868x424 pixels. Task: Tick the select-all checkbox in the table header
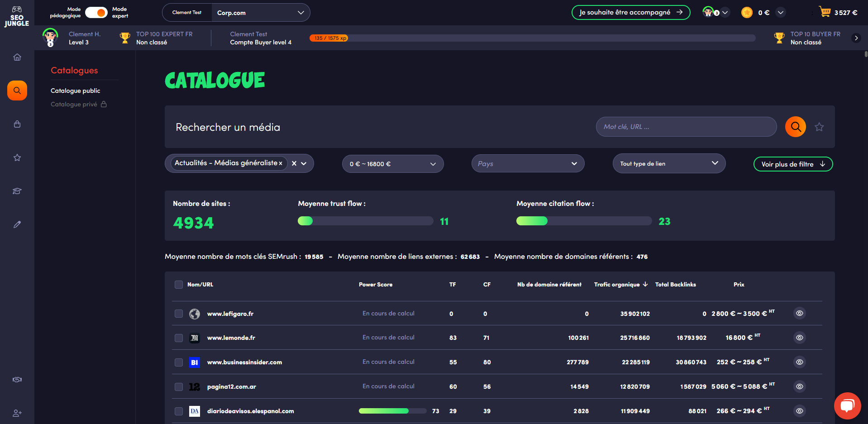pos(179,285)
